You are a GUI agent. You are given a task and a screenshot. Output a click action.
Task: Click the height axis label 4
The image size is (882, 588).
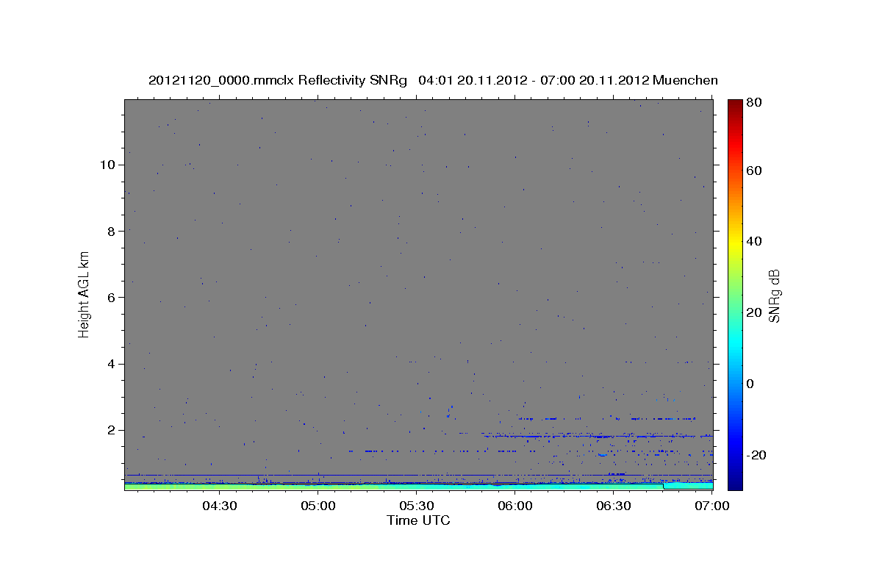(110, 364)
